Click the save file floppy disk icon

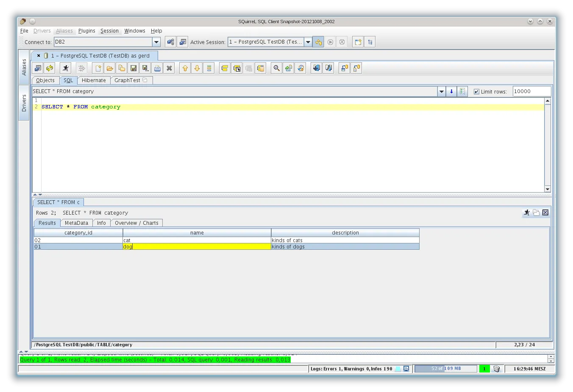[x=134, y=68]
